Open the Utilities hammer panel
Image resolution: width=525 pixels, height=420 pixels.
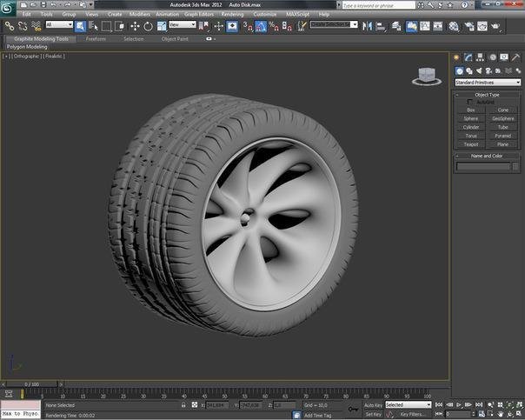point(516,57)
